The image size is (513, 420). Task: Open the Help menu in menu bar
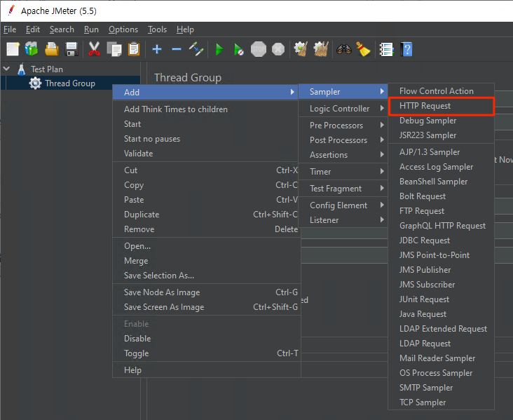(x=185, y=29)
